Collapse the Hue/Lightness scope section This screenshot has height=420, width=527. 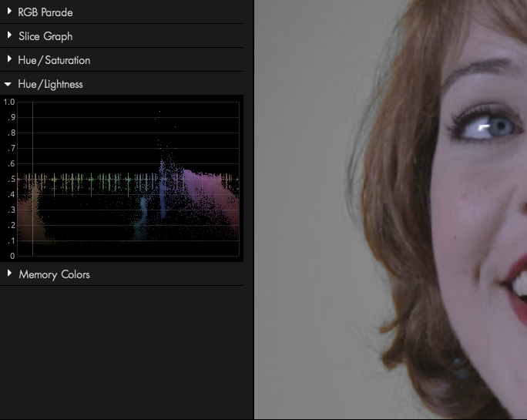[8, 84]
